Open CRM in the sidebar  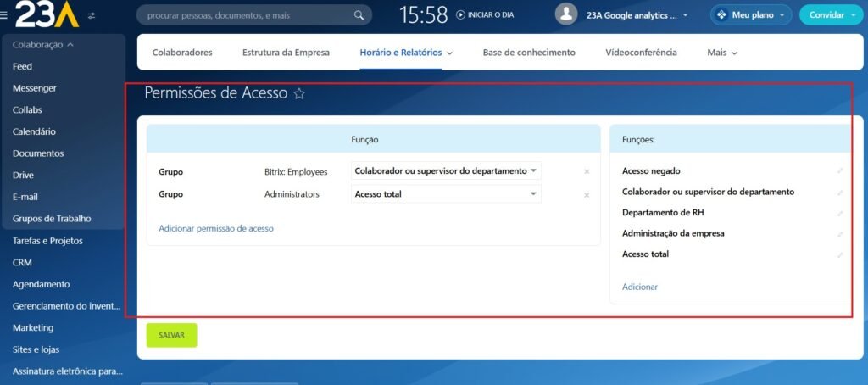click(x=22, y=263)
